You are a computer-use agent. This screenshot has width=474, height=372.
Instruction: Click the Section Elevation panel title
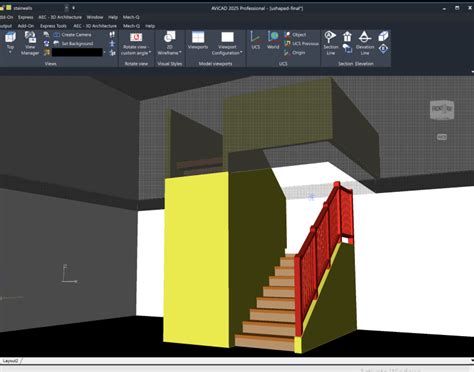356,64
